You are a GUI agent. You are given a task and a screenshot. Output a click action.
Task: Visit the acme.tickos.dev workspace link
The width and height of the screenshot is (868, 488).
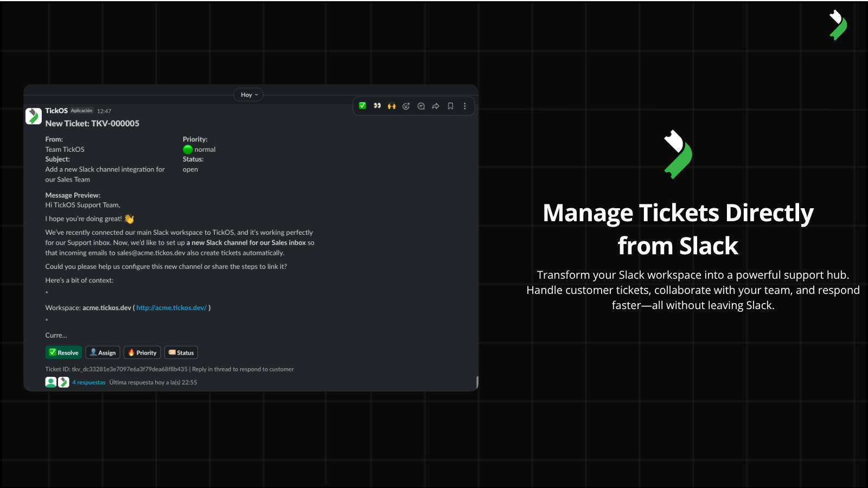(x=170, y=307)
